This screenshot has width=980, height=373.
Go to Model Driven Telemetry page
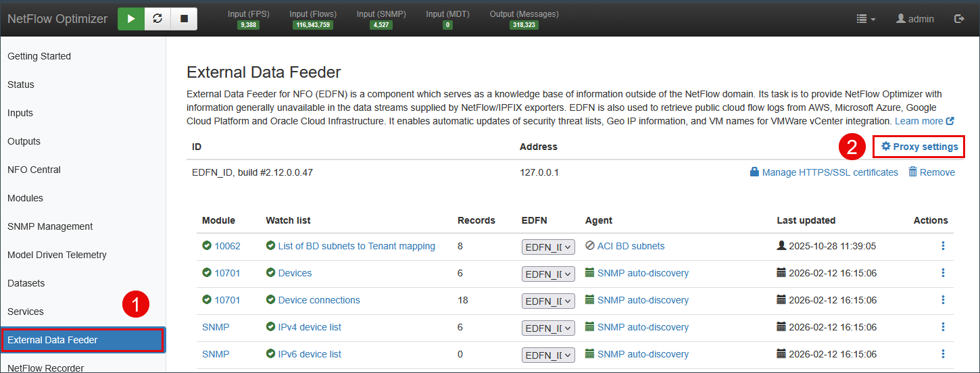click(57, 255)
